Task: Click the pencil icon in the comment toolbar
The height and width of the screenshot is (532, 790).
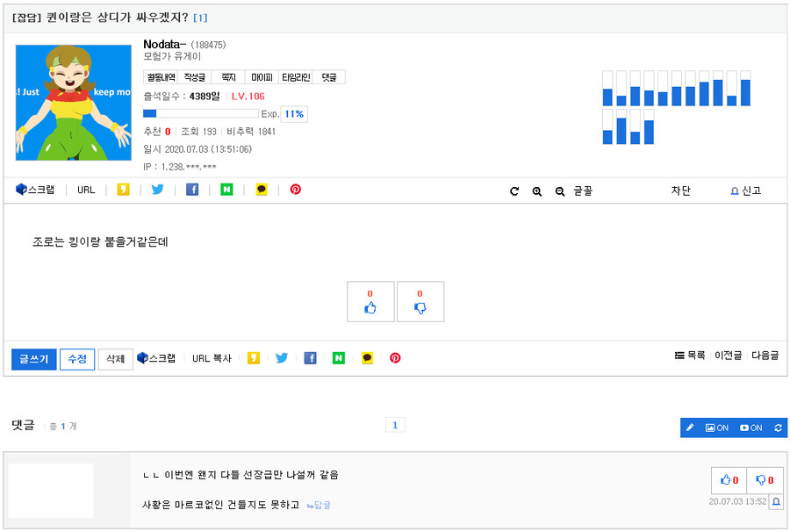Action: (690, 428)
